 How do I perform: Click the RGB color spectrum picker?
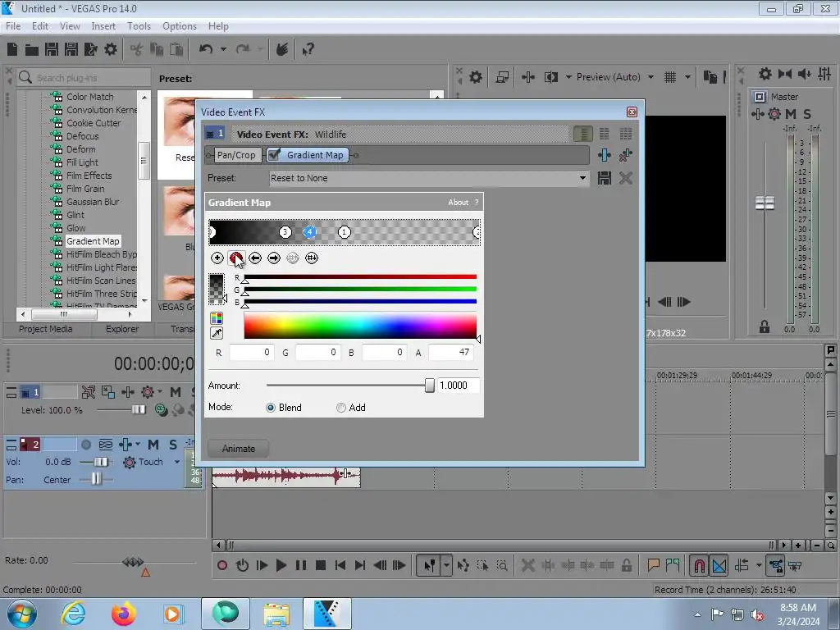tap(360, 326)
